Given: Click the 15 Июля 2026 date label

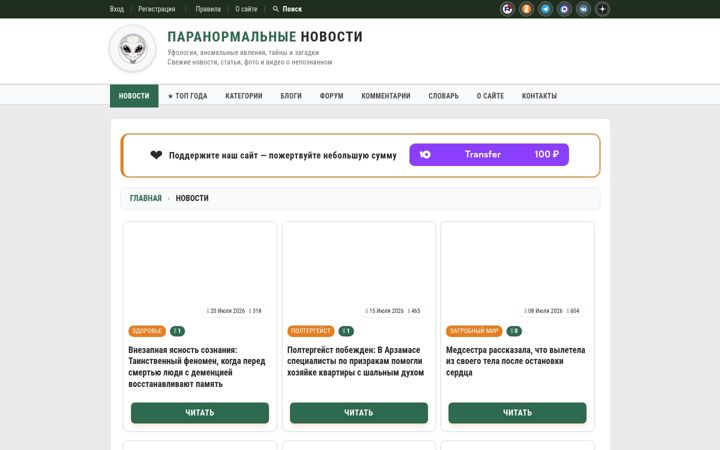Looking at the screenshot, I should (x=385, y=311).
